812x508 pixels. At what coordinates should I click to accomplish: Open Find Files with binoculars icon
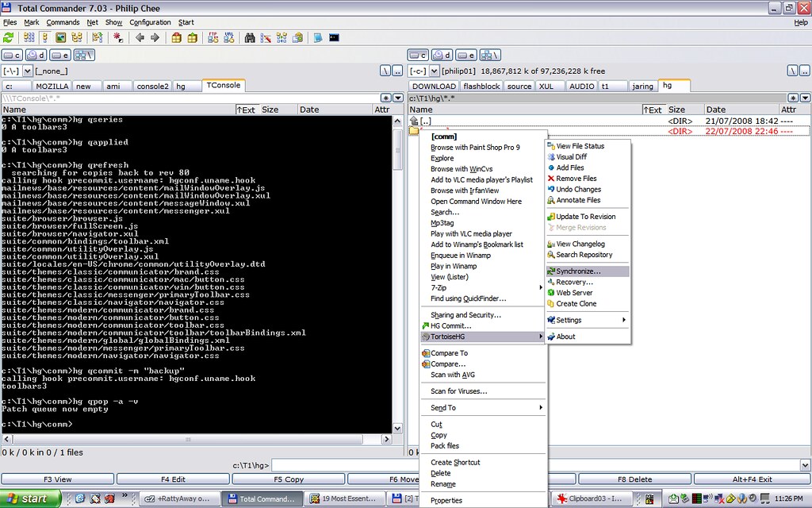pos(250,37)
